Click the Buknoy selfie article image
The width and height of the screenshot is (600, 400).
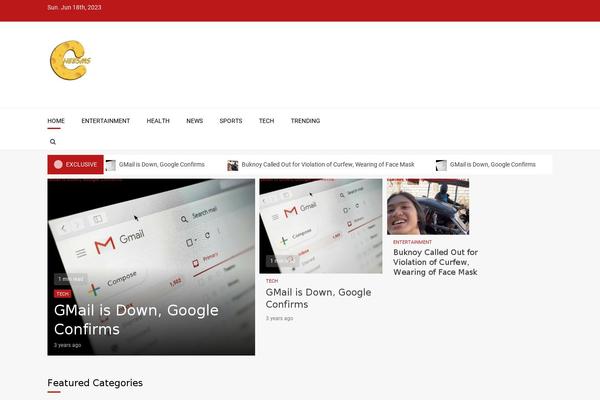[428, 207]
